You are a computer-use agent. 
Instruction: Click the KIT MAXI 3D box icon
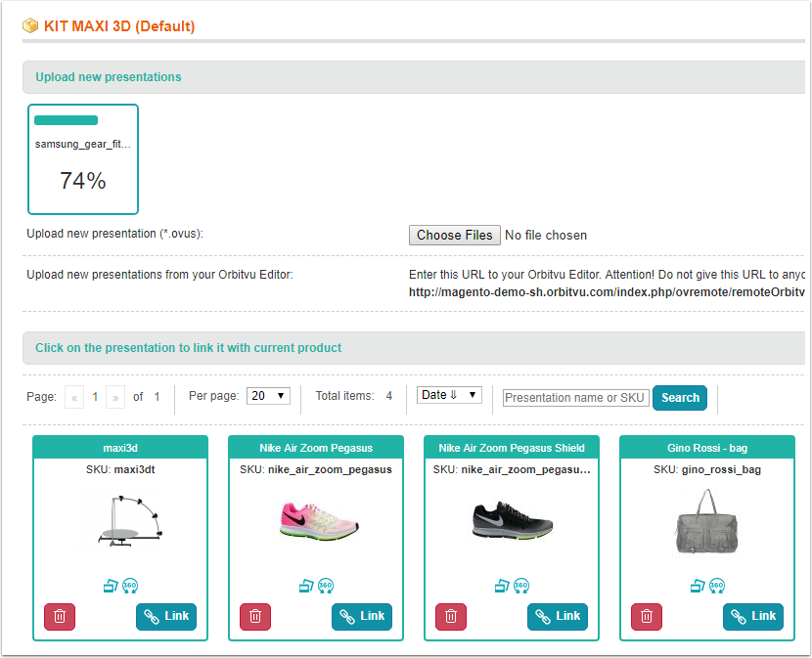coord(30,25)
